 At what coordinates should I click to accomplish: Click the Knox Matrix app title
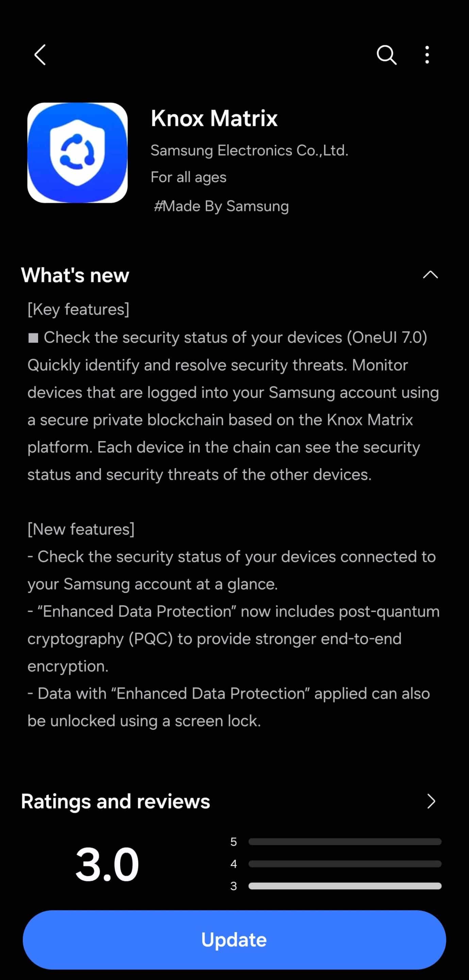point(214,118)
